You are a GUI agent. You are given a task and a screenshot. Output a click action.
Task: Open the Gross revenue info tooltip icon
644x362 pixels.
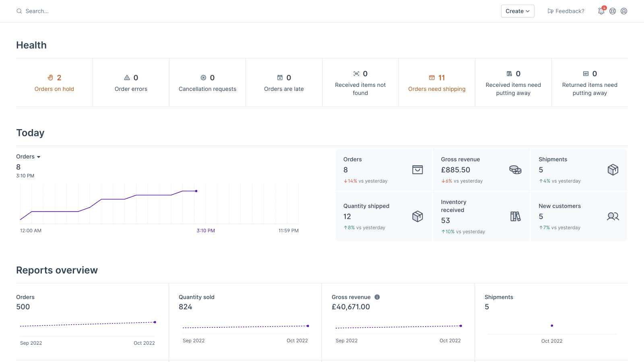pyautogui.click(x=377, y=297)
